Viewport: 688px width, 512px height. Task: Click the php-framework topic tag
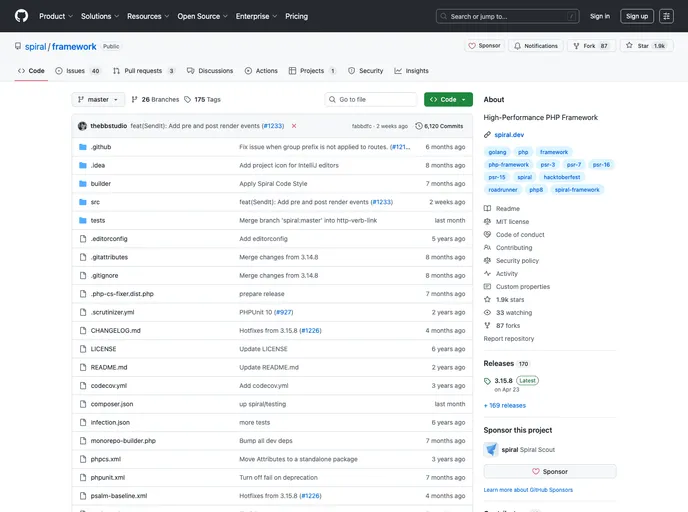[x=509, y=165]
